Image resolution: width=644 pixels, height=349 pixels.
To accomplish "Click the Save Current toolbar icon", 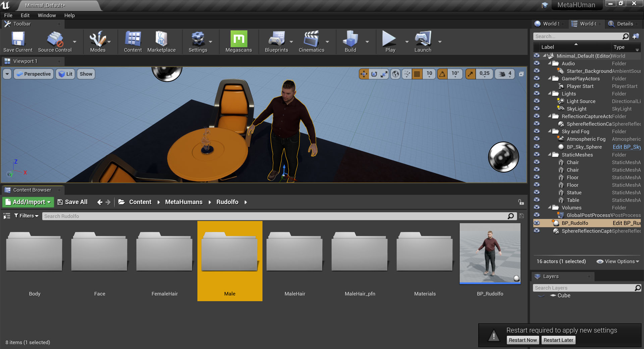I will 18,42.
